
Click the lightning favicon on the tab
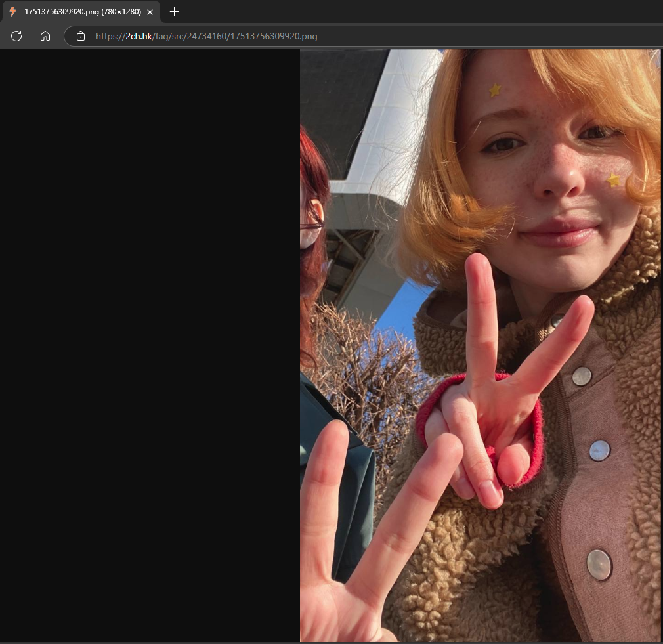12,12
